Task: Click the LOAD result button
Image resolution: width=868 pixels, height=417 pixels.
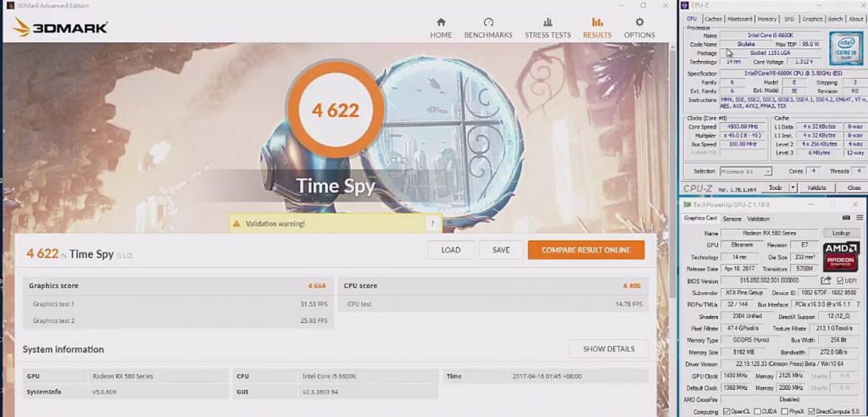Action: [x=451, y=250]
